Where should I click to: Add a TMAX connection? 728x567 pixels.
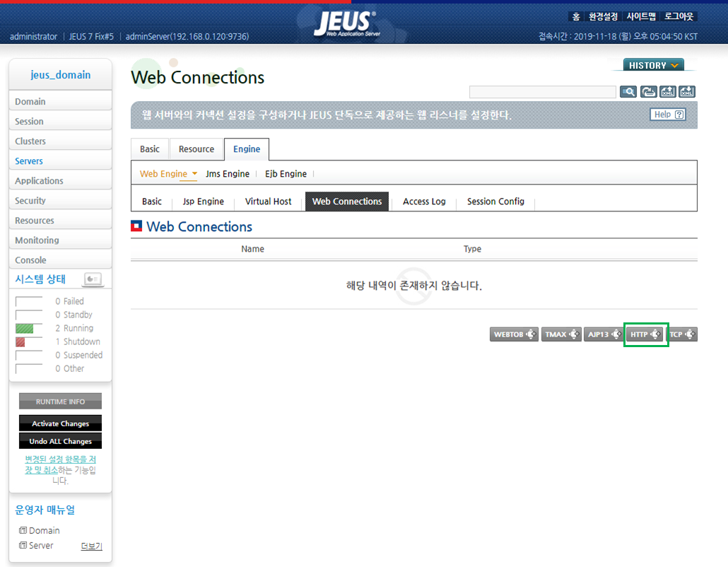coord(561,334)
